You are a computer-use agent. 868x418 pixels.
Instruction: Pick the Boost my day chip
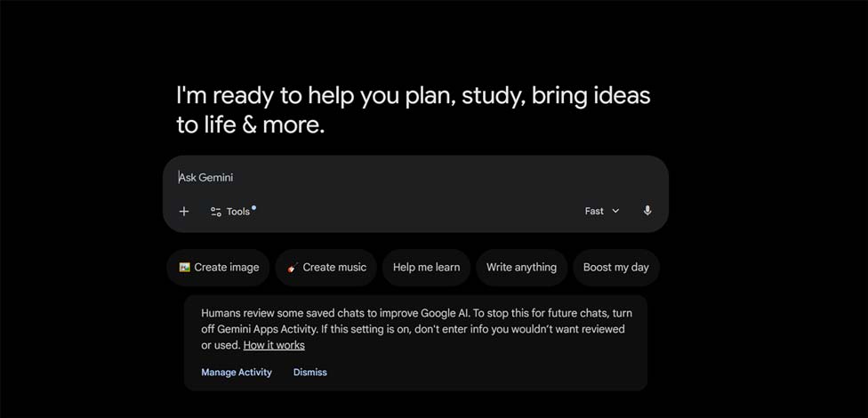coord(616,268)
